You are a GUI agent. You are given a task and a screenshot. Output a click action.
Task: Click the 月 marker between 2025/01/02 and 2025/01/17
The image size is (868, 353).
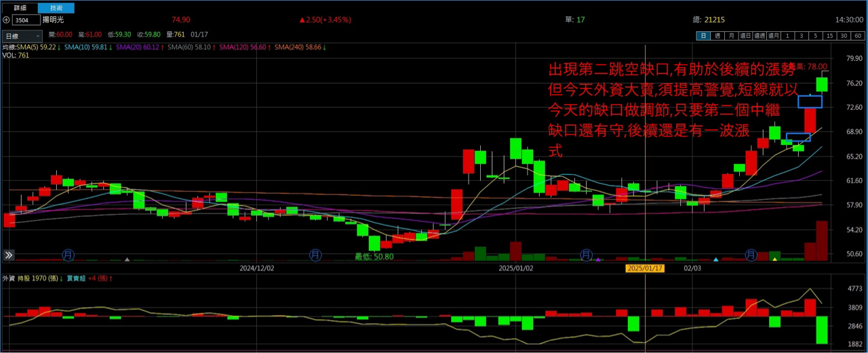(587, 255)
